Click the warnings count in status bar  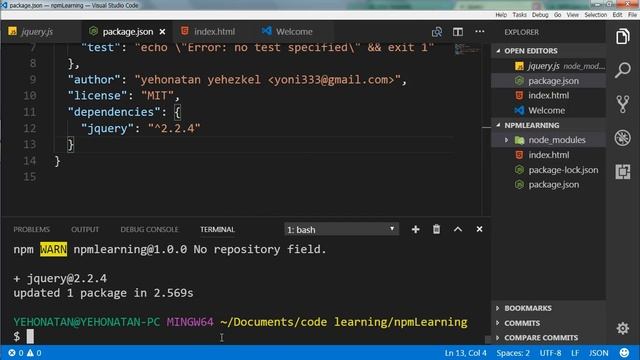pos(34,353)
